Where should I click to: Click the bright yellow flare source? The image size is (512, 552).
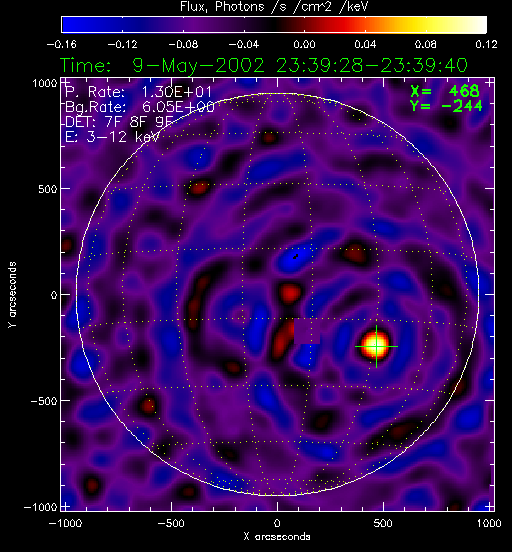click(376, 345)
